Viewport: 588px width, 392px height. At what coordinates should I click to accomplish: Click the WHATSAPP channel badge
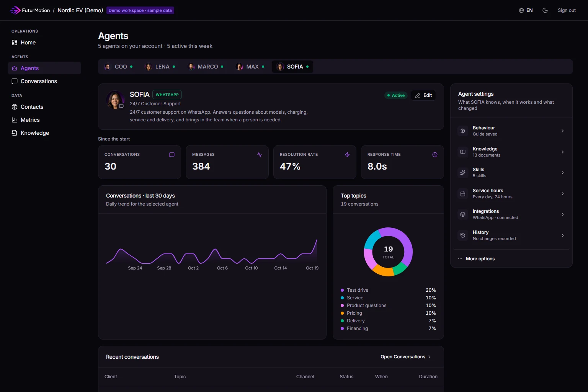tap(167, 95)
